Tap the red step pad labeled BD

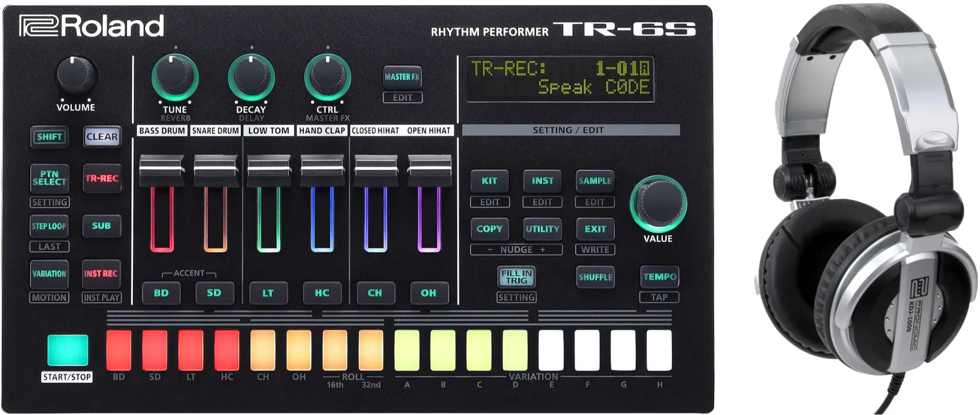coord(119,351)
